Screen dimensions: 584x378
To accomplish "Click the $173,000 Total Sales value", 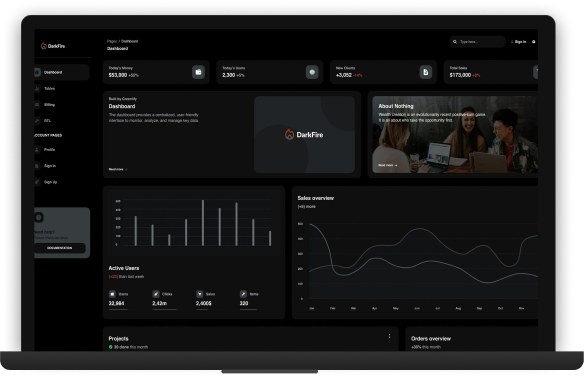I will pyautogui.click(x=460, y=75).
